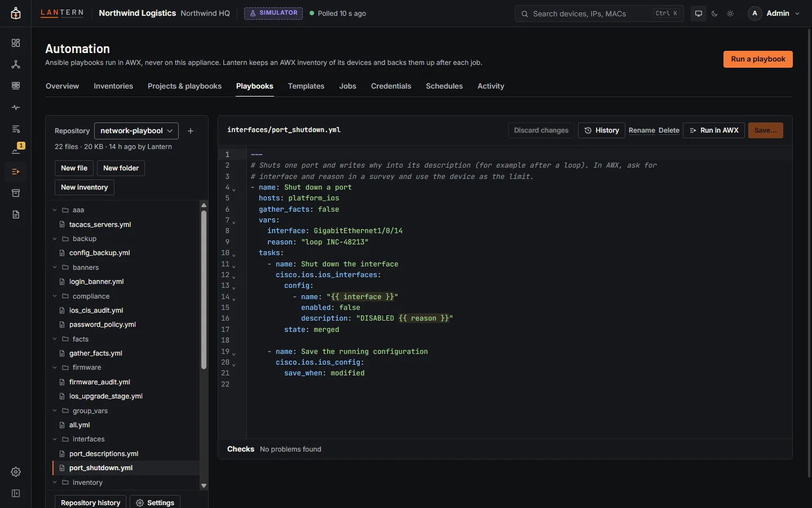This screenshot has height=508, width=812.
Task: Click the Admin avatar circle
Action: (754, 14)
